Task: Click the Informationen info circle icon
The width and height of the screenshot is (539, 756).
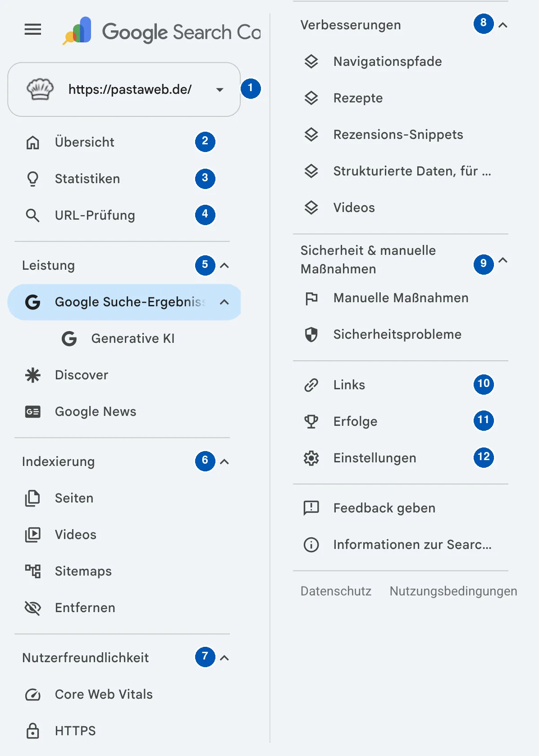Action: pos(311,544)
